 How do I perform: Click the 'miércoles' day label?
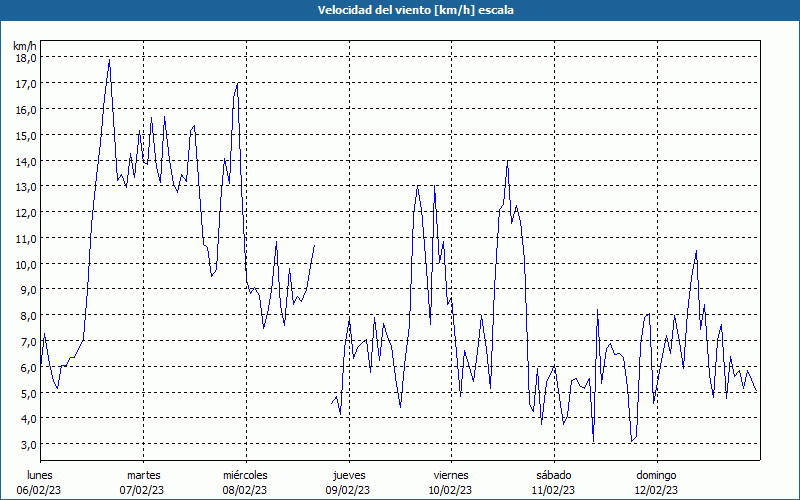[245, 475]
